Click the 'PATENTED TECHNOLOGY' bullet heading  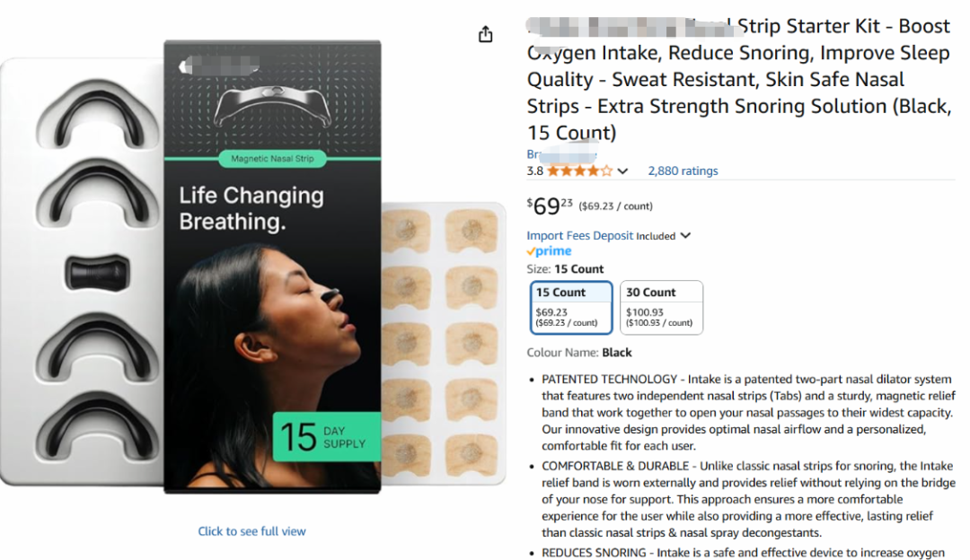[x=609, y=380]
